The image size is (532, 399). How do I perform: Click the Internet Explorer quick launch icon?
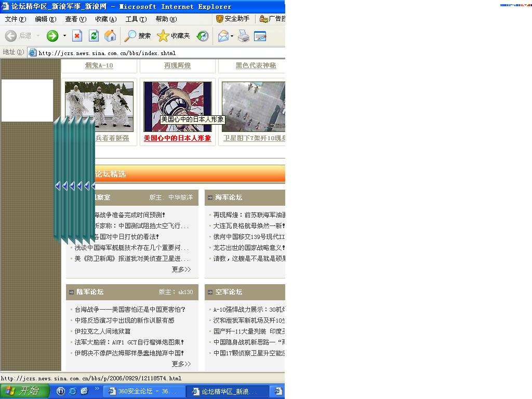[x=72, y=391]
